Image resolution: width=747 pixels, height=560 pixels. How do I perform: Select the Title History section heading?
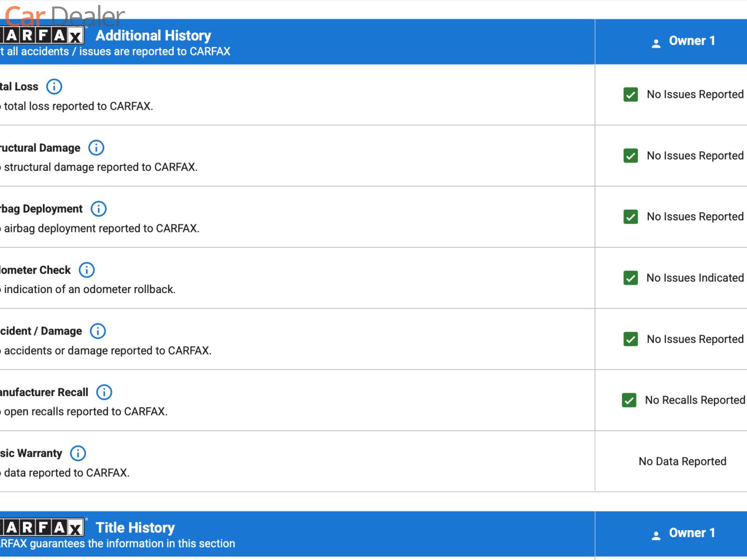pyautogui.click(x=135, y=528)
